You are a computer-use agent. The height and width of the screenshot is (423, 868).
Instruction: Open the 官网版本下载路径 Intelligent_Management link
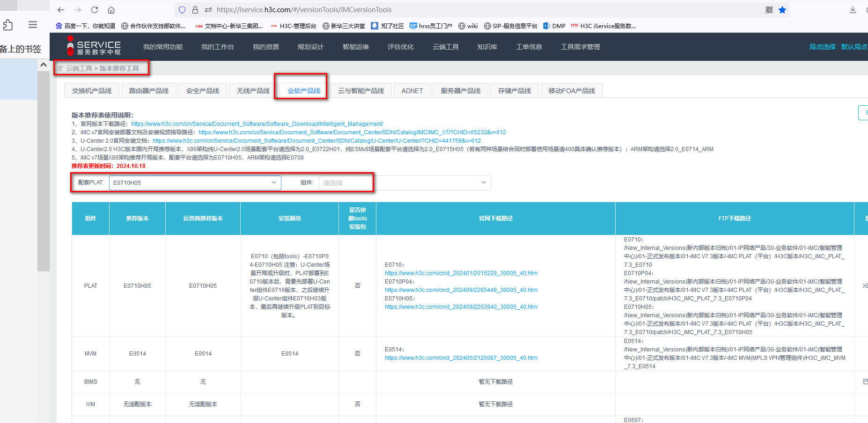coord(257,124)
